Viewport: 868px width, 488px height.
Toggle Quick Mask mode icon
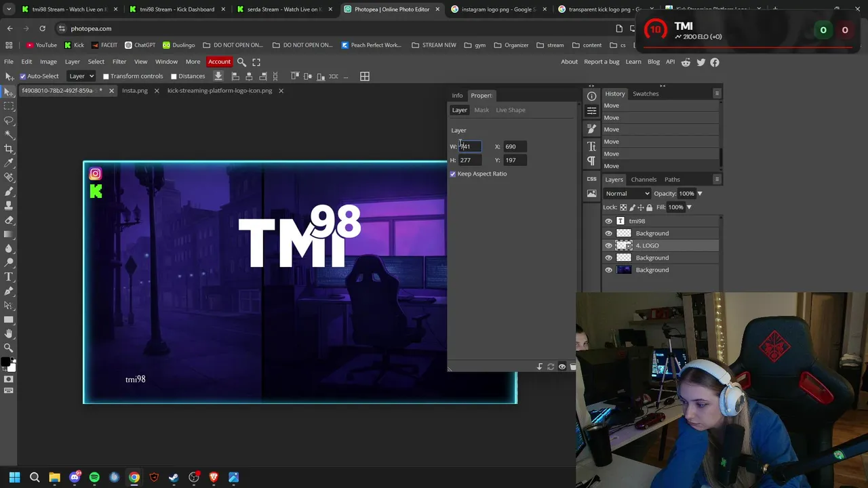pyautogui.click(x=9, y=379)
